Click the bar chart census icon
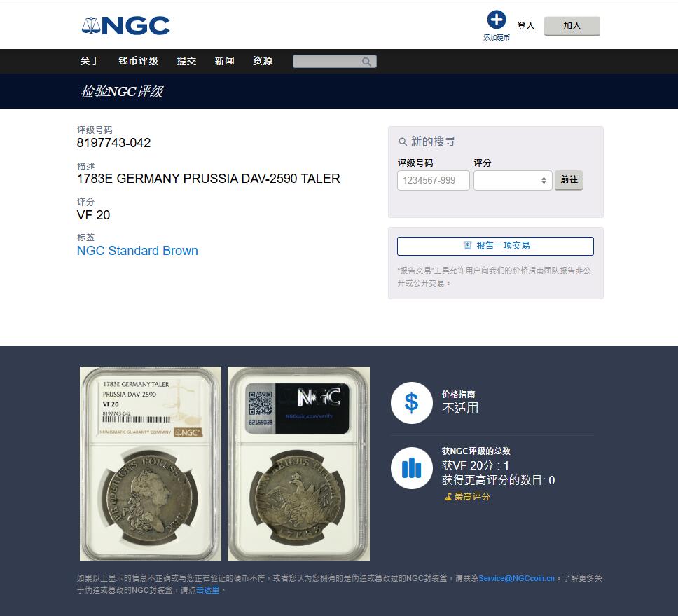The height and width of the screenshot is (616, 678). pyautogui.click(x=411, y=467)
